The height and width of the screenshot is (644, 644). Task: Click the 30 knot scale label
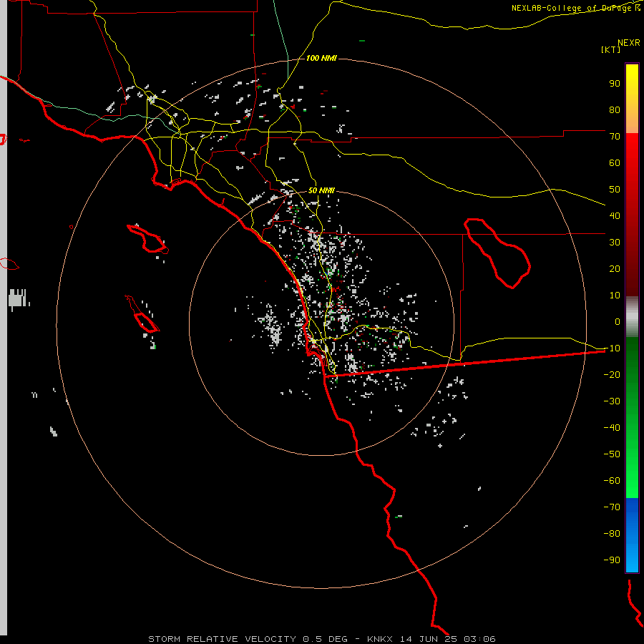pos(615,243)
